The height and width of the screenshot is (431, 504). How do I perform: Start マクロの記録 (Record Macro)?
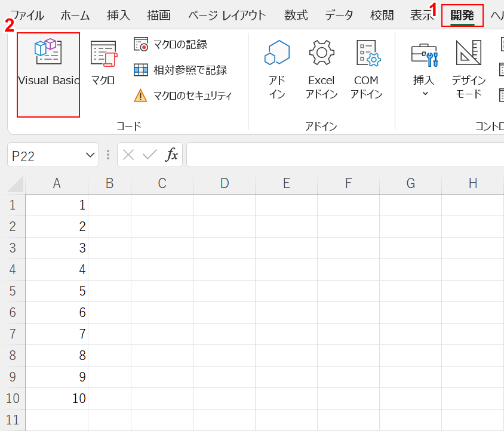172,44
